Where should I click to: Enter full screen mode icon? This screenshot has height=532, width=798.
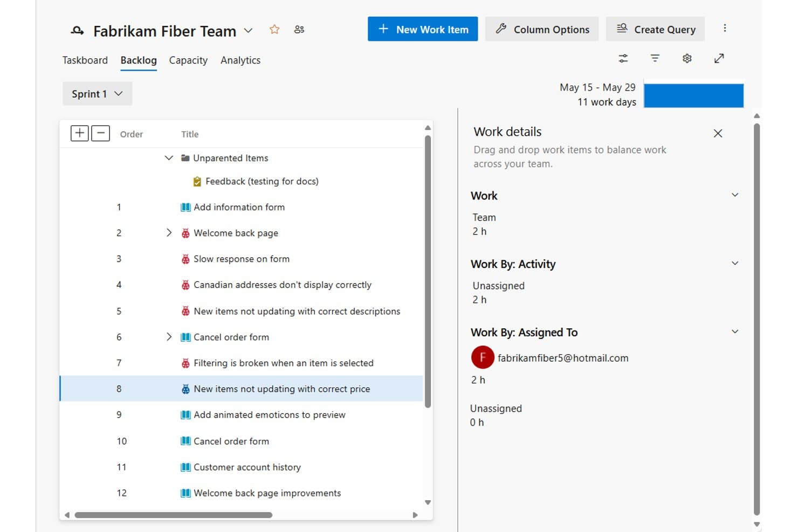(x=719, y=58)
